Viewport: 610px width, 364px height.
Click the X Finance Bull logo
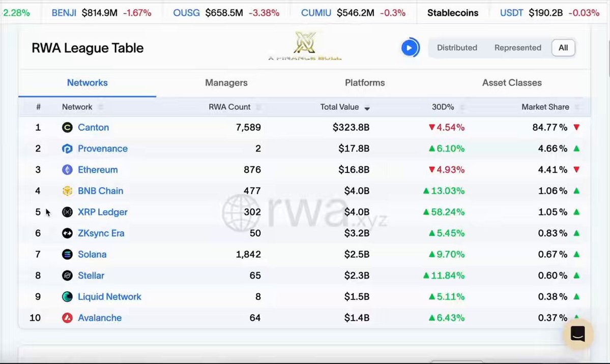coord(305,46)
